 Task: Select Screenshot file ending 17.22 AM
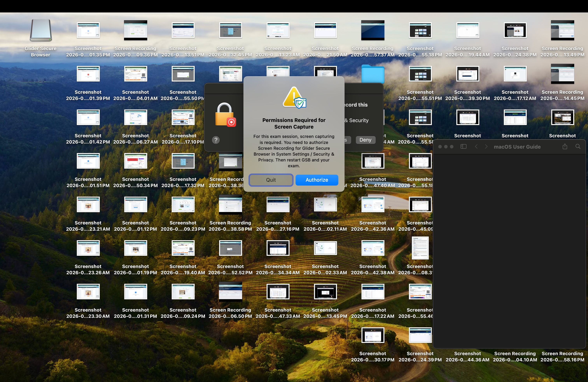point(373,291)
